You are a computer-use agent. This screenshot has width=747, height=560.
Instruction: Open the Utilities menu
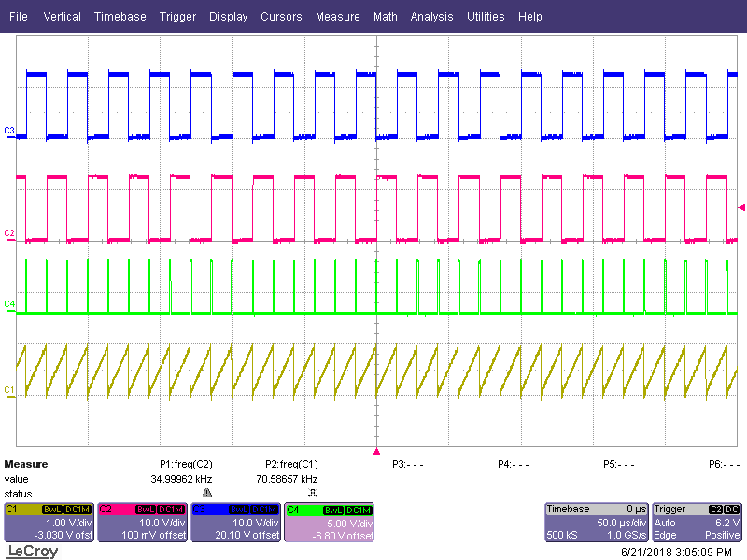486,17
